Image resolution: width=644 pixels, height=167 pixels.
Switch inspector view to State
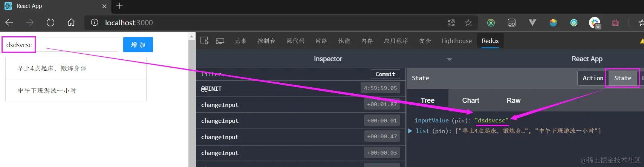tap(623, 78)
